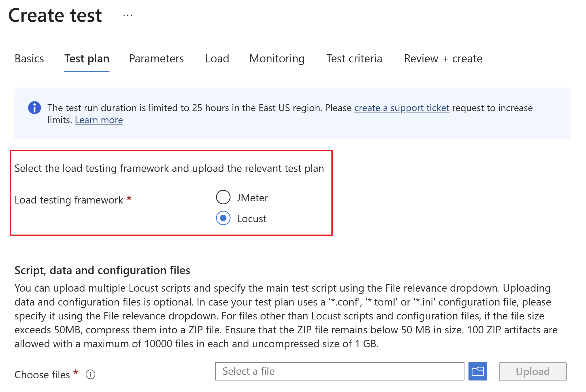This screenshot has height=392, width=586.
Task: Open the Parameters tab
Action: [156, 59]
